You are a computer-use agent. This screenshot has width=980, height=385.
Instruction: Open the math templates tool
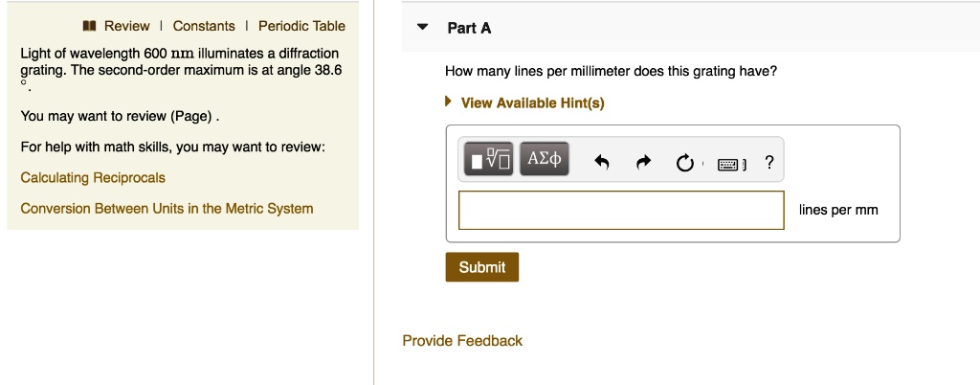tap(488, 159)
